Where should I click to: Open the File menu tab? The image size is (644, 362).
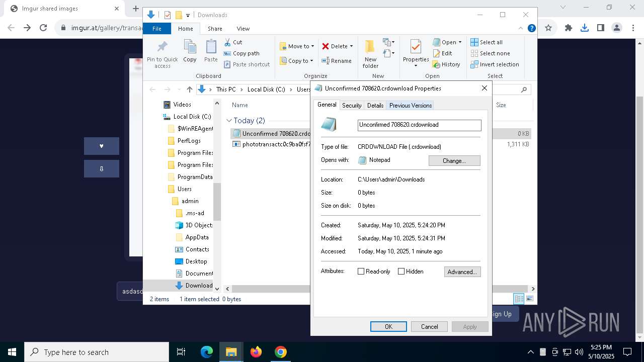click(x=157, y=29)
